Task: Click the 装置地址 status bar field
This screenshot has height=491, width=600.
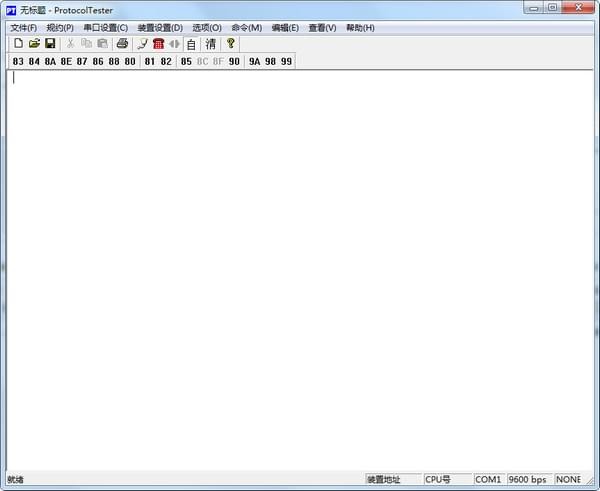Action: 393,479
